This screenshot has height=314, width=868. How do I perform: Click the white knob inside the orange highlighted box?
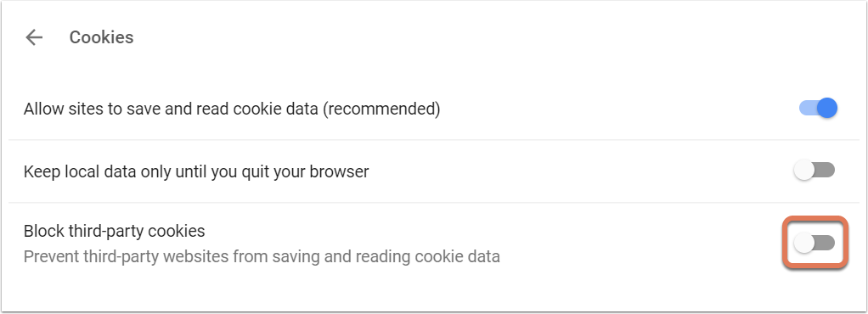coord(803,243)
